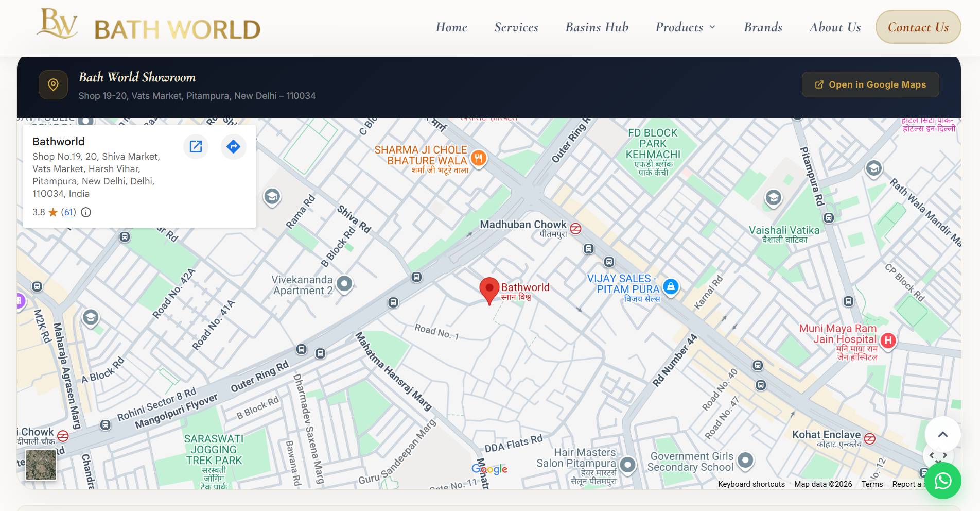Open the Brands page
This screenshot has width=980, height=511.
763,27
